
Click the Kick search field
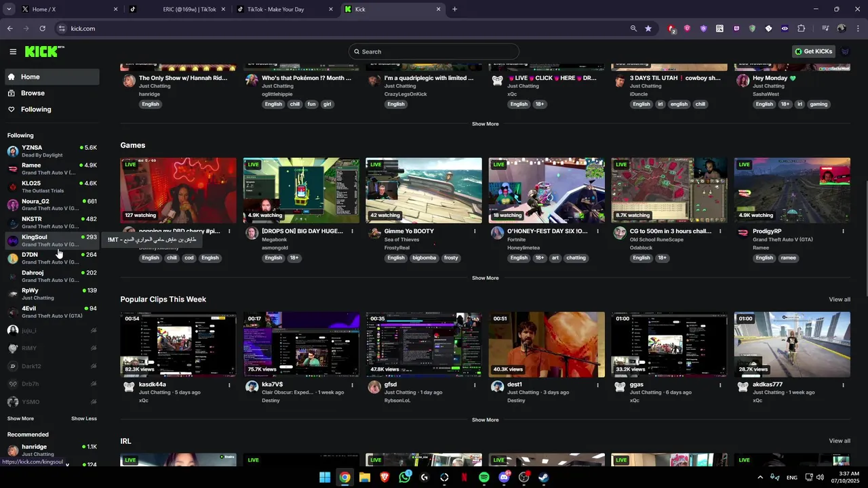(434, 52)
